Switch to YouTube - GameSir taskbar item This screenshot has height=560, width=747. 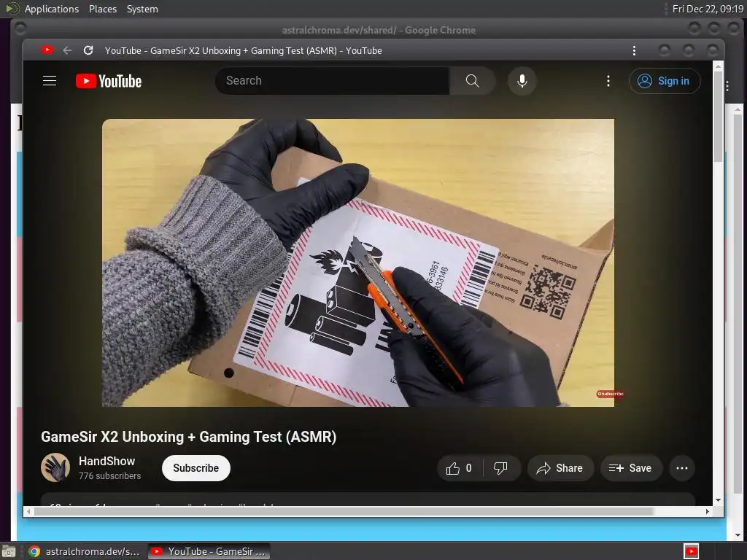point(209,551)
